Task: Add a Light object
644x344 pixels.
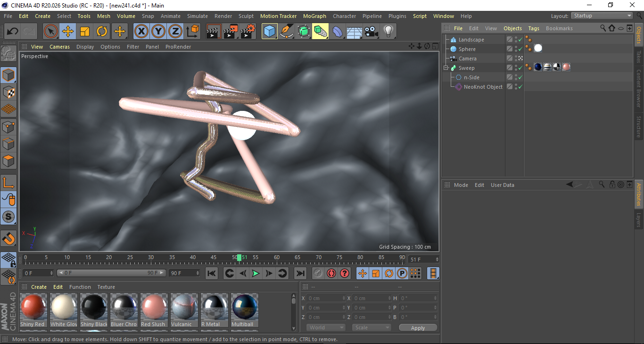Action: [388, 32]
